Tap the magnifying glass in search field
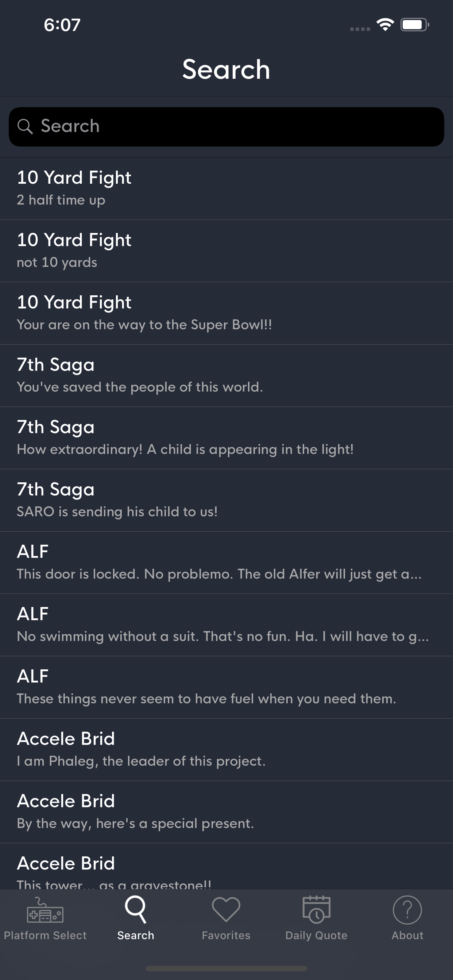The width and height of the screenshot is (453, 980). 25,126
